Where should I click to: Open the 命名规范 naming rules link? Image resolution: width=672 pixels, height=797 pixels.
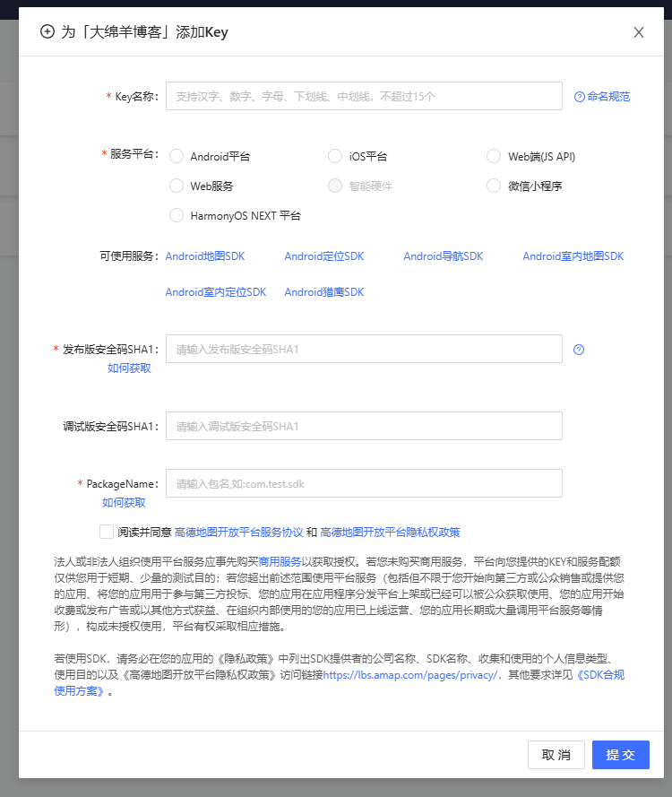pyautogui.click(x=602, y=97)
